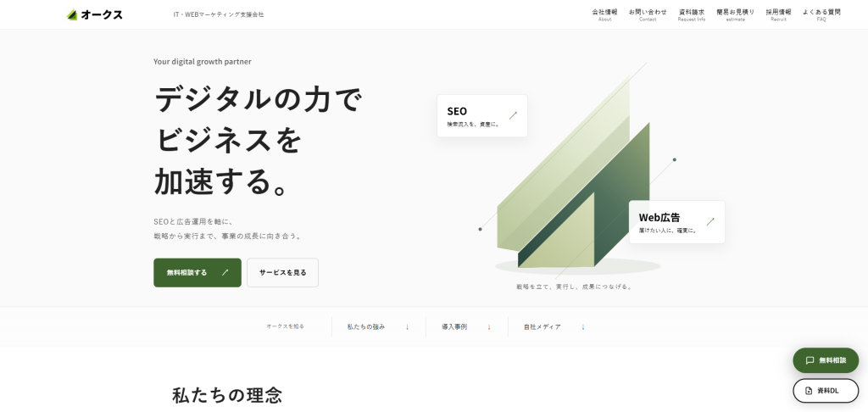Click down arrow beside 導入事例
This screenshot has height=412, width=868.
coord(489,326)
